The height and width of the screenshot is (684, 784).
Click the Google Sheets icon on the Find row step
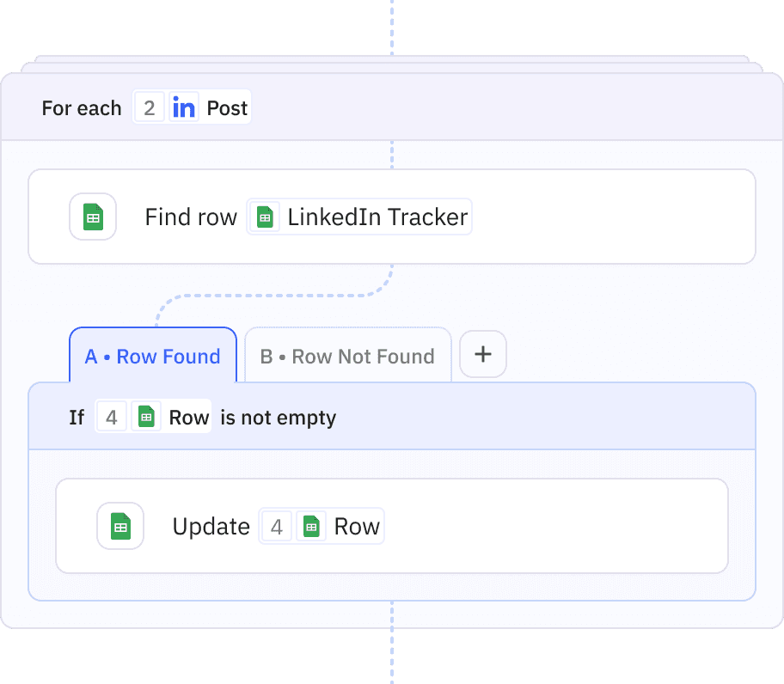[93, 217]
